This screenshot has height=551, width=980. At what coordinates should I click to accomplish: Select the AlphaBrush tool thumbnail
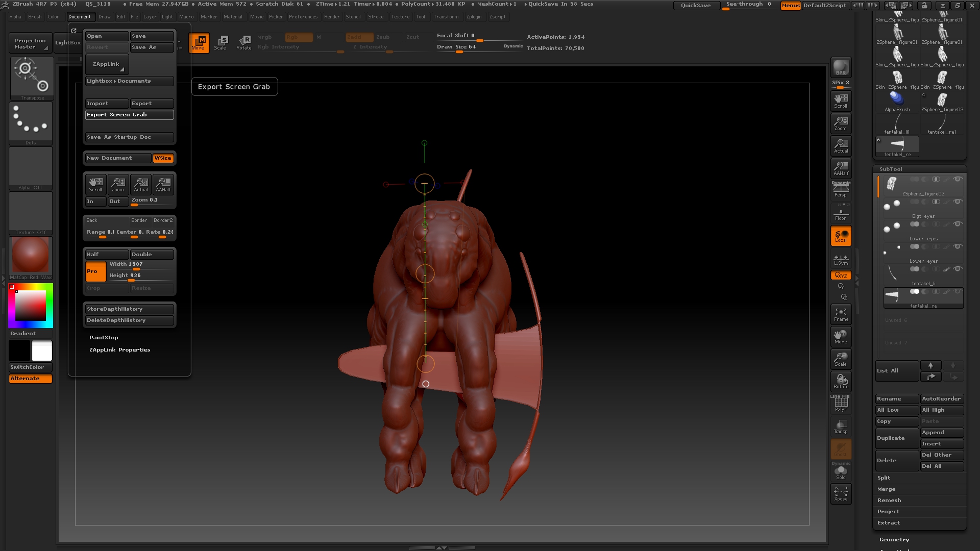(x=897, y=102)
